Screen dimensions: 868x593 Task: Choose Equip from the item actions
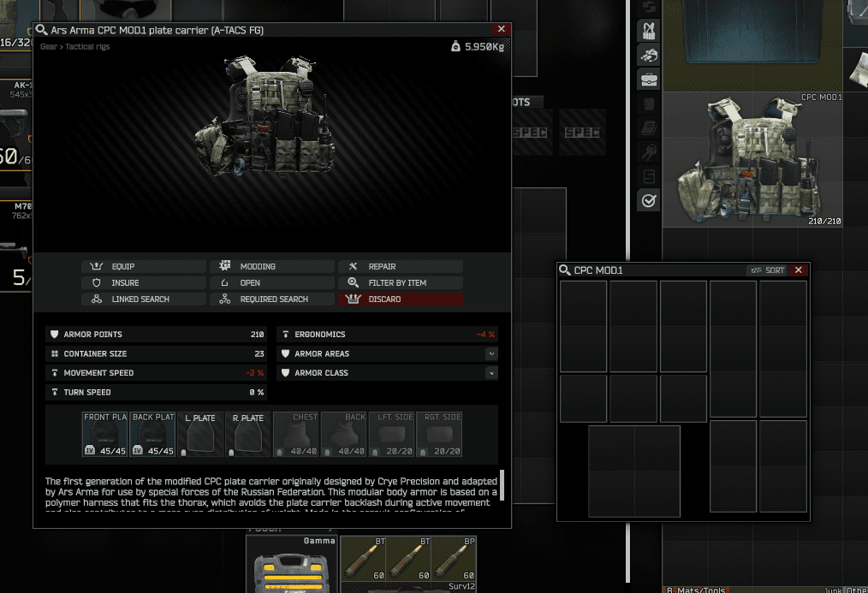144,266
